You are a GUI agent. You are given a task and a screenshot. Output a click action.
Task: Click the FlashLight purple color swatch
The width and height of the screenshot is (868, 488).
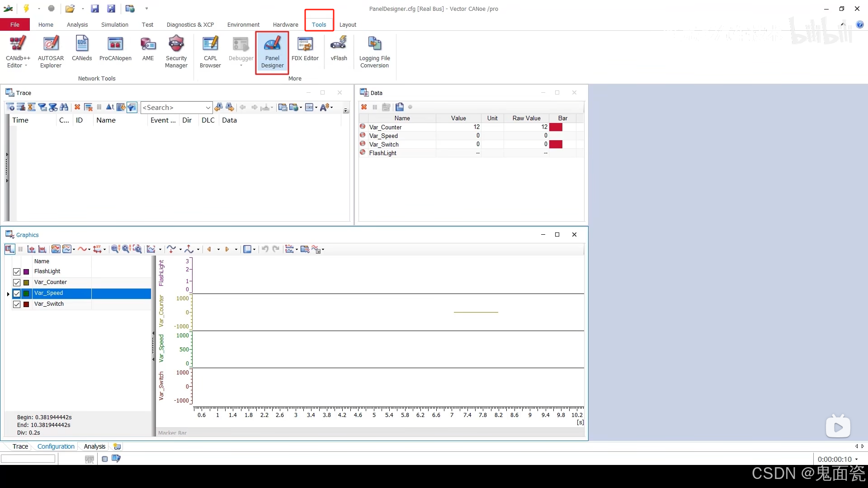coord(26,272)
